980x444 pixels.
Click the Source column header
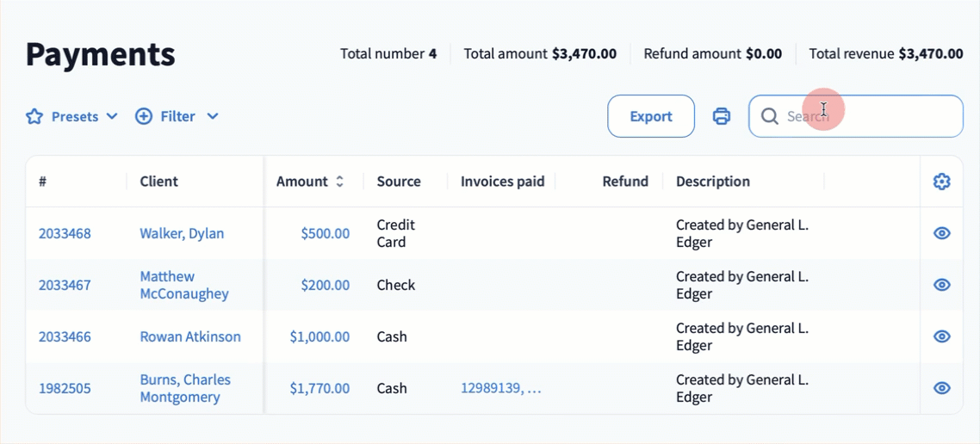click(x=399, y=182)
